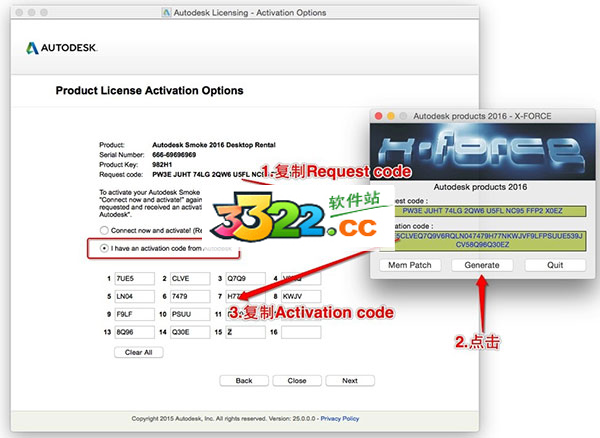600x438 pixels.
Task: Click the Quit button in X-FORCE
Action: 555,265
